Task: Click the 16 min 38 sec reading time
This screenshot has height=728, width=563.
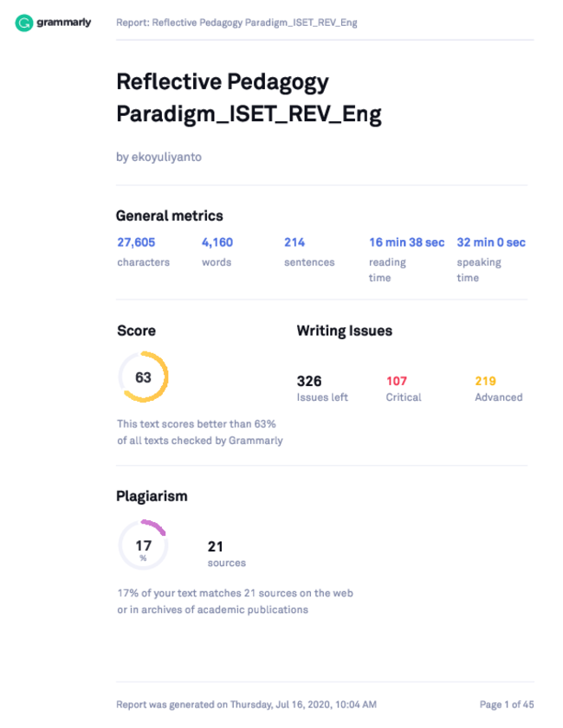Action: 406,242
